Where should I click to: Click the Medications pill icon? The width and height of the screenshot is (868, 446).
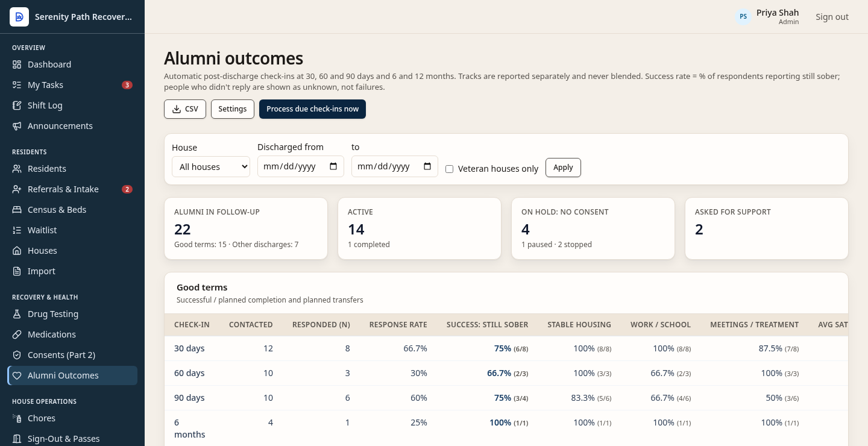(x=17, y=334)
